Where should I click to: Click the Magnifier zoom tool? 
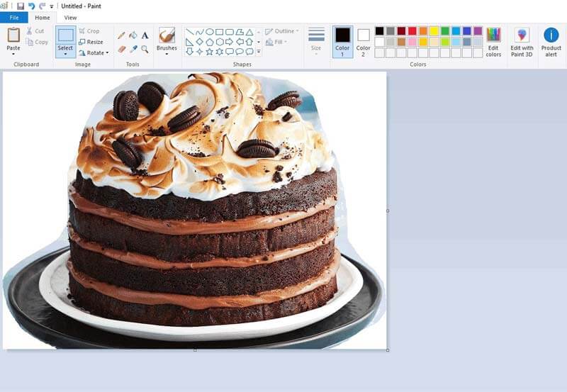[145, 49]
